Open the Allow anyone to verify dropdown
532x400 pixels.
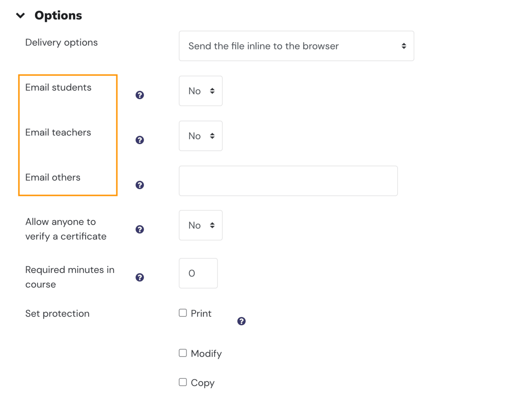(x=201, y=225)
